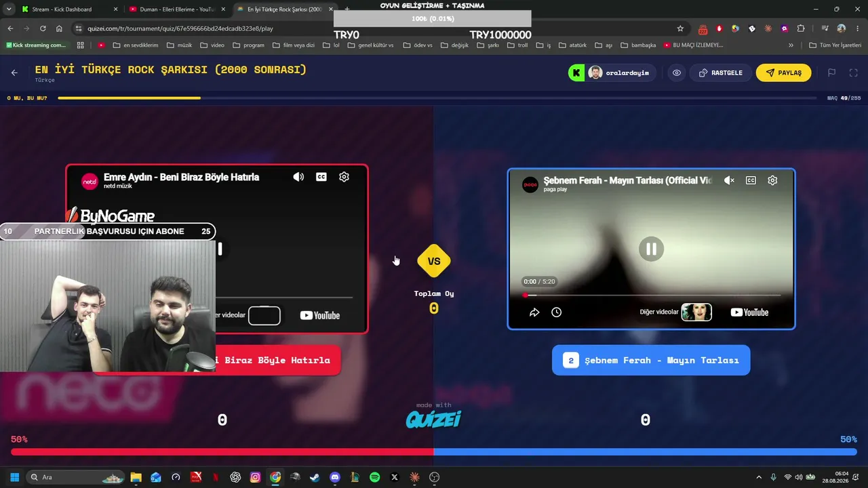Expand the browser tab search dropdown
The image size is (868, 488).
(x=9, y=9)
